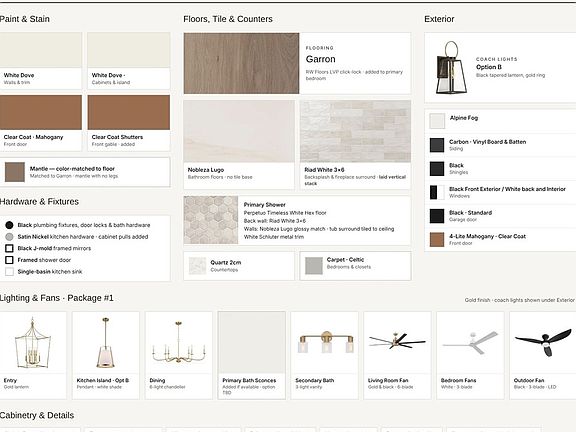
Task: Select the Carbon Vinyl Board & Batten swatch
Action: (x=437, y=145)
